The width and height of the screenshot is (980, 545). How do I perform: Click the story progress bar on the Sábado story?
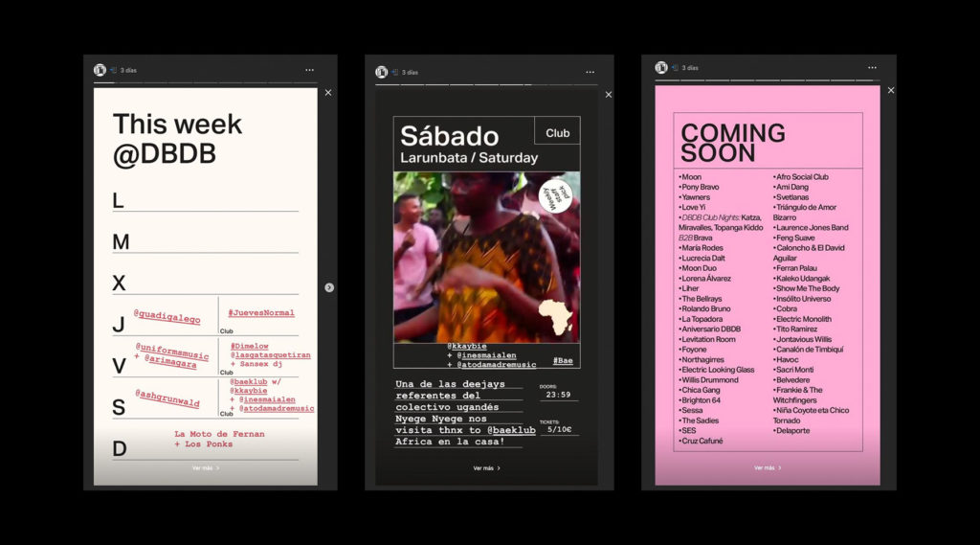(486, 84)
